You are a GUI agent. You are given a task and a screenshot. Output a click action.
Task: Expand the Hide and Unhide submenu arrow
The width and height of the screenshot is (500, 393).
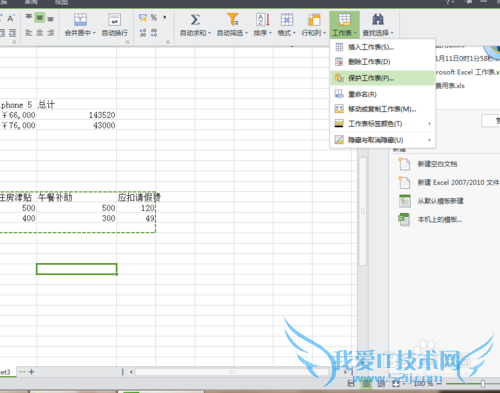click(x=429, y=140)
